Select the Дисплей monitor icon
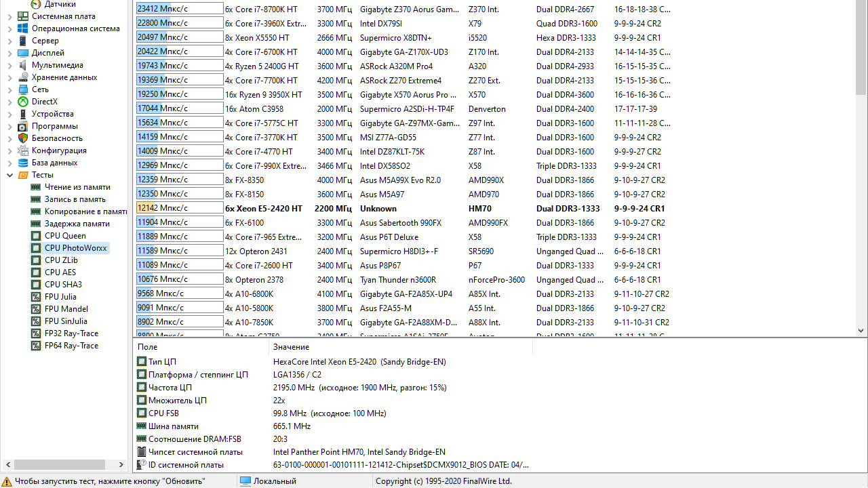Image resolution: width=868 pixels, height=488 pixels. tap(23, 53)
